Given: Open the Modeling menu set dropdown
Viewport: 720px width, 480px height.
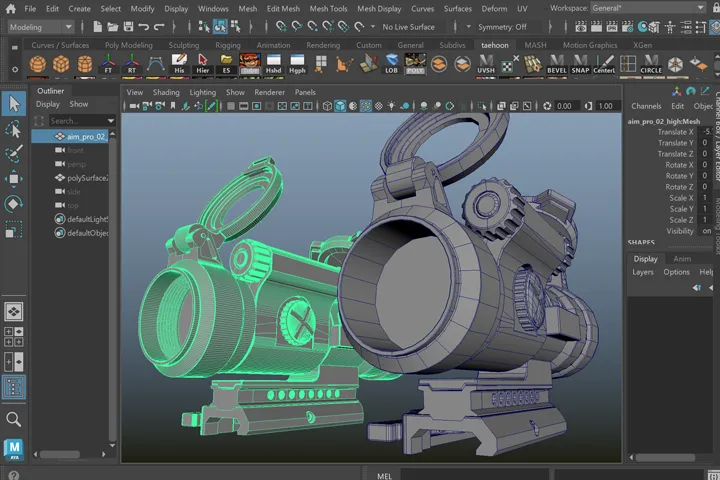Looking at the screenshot, I should coord(41,27).
